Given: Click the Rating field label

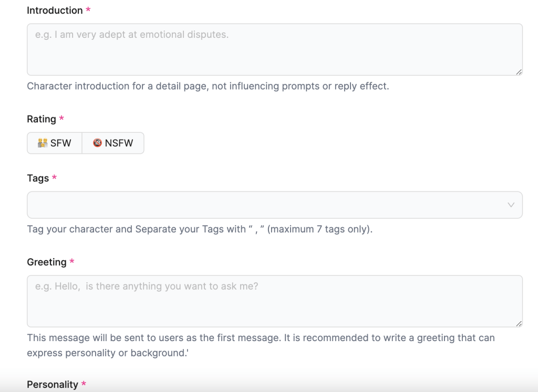Looking at the screenshot, I should pos(42,119).
